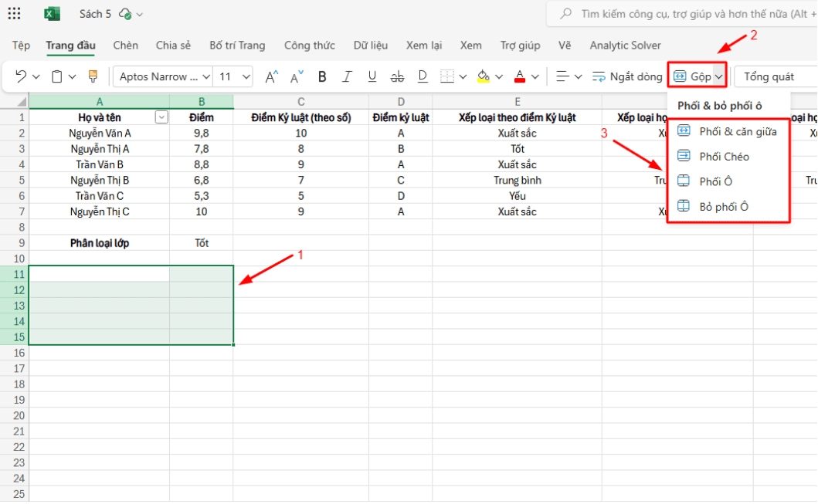Decrease font size with the smaller A icon
The image size is (818, 504).
click(x=297, y=77)
